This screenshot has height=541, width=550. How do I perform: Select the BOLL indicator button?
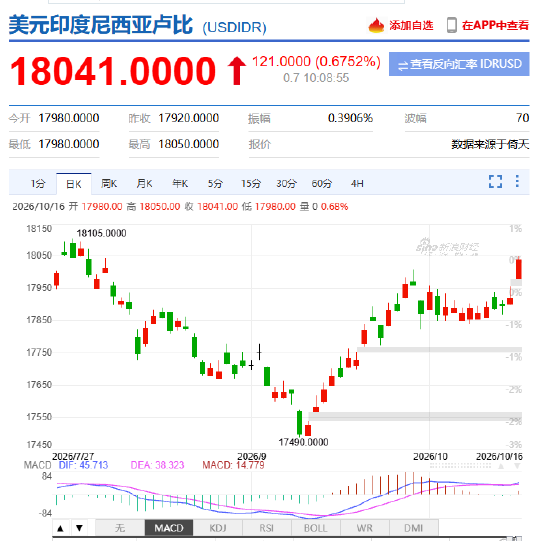[x=315, y=528]
